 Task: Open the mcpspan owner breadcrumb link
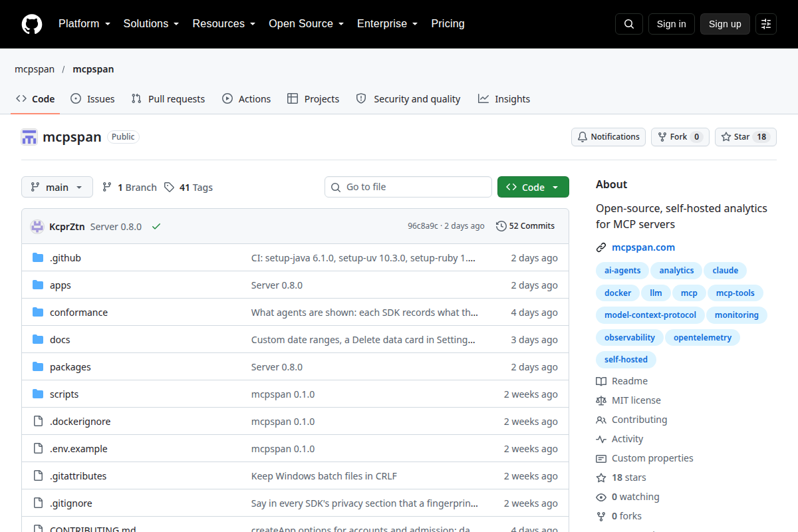[34, 69]
